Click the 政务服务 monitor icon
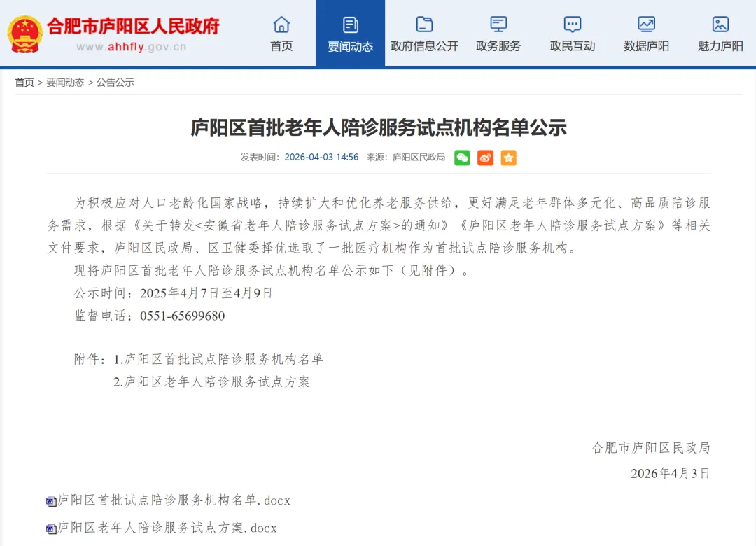Viewport: 756px width, 546px height. [x=498, y=24]
